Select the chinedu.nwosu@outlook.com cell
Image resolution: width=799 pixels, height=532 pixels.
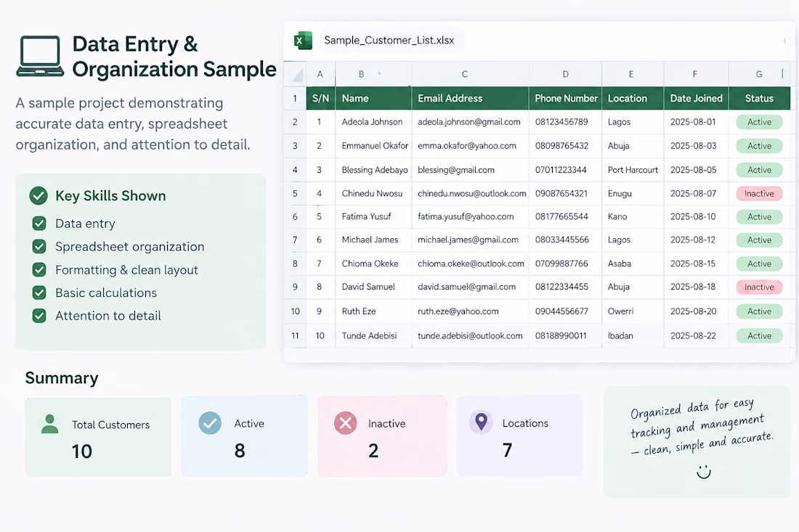(470, 194)
